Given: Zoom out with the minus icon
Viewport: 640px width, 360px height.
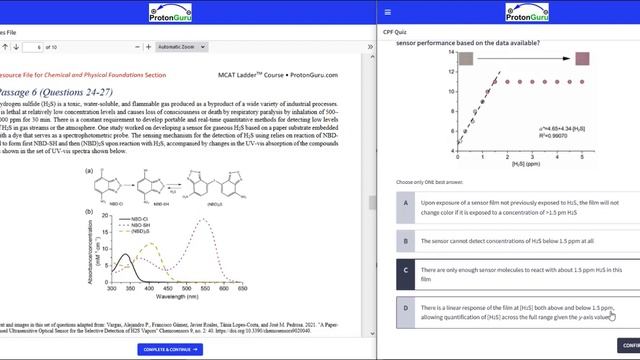Looking at the screenshot, I should [x=137, y=47].
